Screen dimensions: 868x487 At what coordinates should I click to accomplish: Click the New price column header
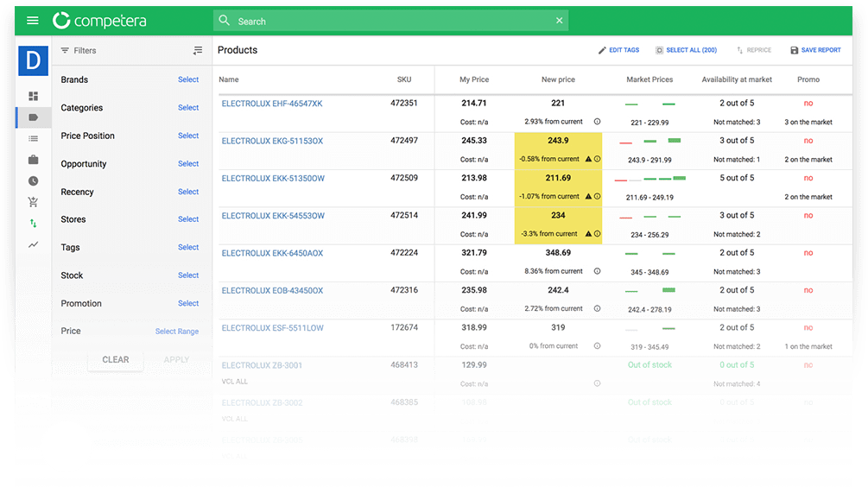pos(558,79)
